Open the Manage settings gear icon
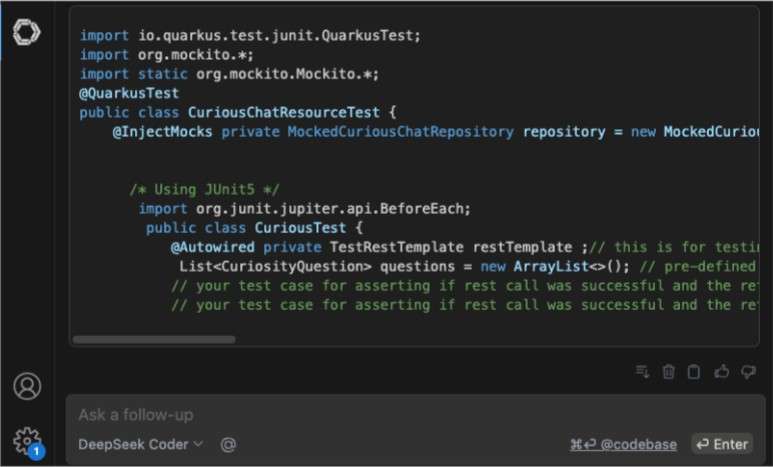The width and height of the screenshot is (773, 467). 27,440
